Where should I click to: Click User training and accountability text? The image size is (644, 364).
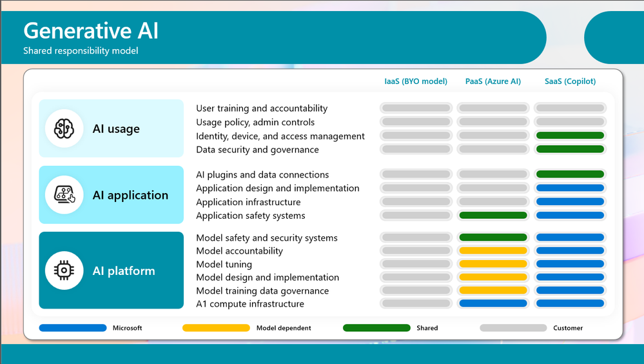(x=262, y=108)
